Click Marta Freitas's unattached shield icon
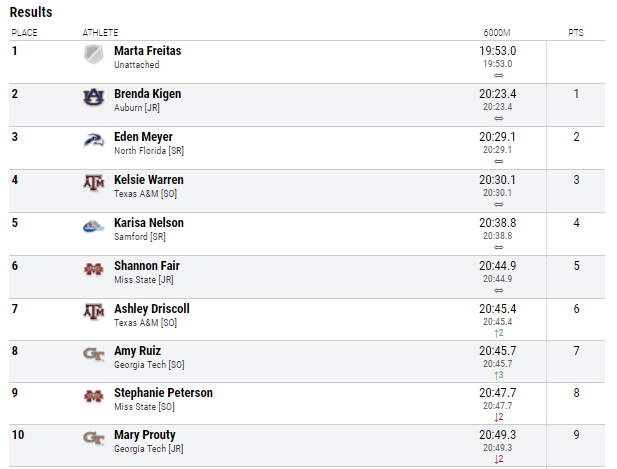The height and width of the screenshot is (469, 617). tap(93, 55)
